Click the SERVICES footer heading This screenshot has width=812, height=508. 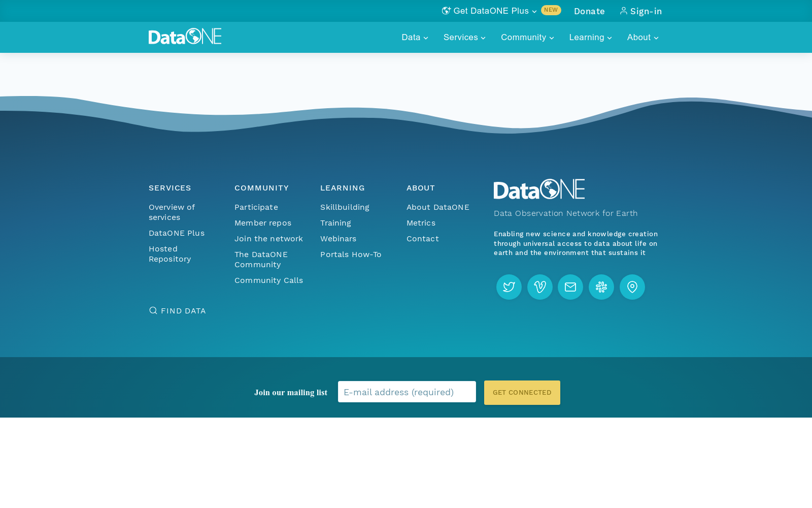click(x=170, y=188)
